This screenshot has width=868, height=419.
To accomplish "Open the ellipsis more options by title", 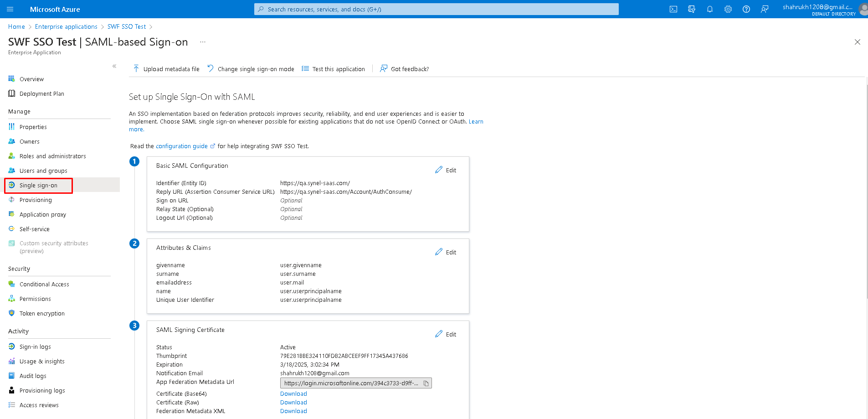I will coord(203,42).
